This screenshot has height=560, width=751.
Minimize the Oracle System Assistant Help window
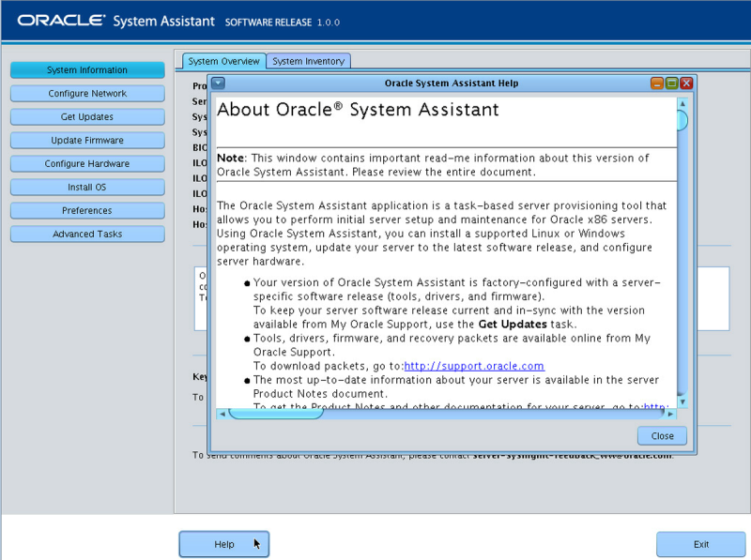pos(657,83)
